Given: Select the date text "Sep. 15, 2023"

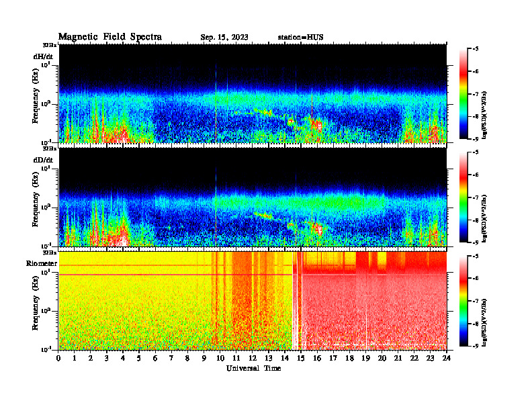Looking at the screenshot, I should [224, 38].
